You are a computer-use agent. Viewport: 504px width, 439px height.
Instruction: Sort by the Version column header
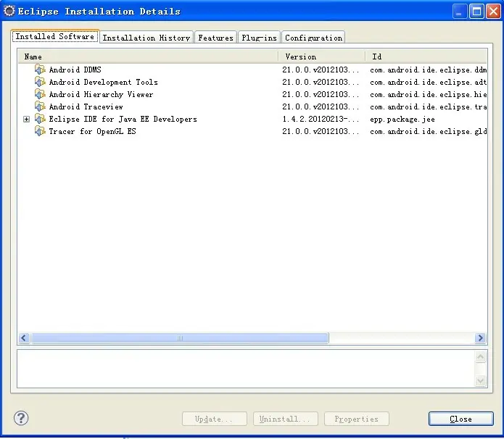coord(322,57)
